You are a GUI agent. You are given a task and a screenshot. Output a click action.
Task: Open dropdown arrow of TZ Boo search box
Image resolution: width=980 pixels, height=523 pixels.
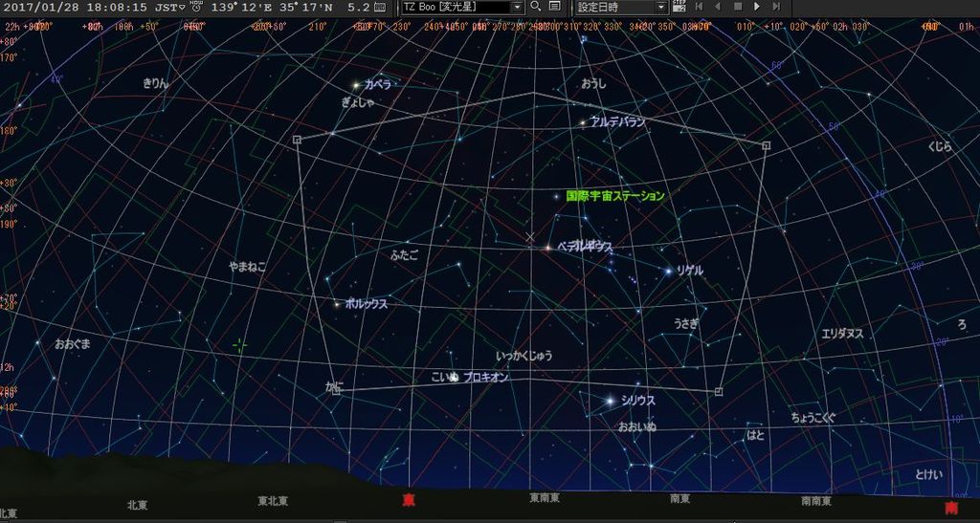517,8
